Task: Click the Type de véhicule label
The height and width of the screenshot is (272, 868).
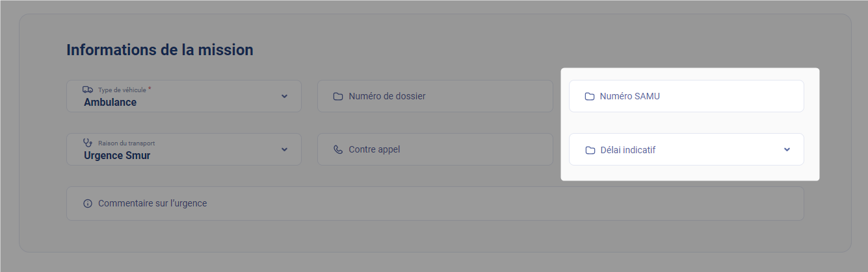Action: coord(122,90)
